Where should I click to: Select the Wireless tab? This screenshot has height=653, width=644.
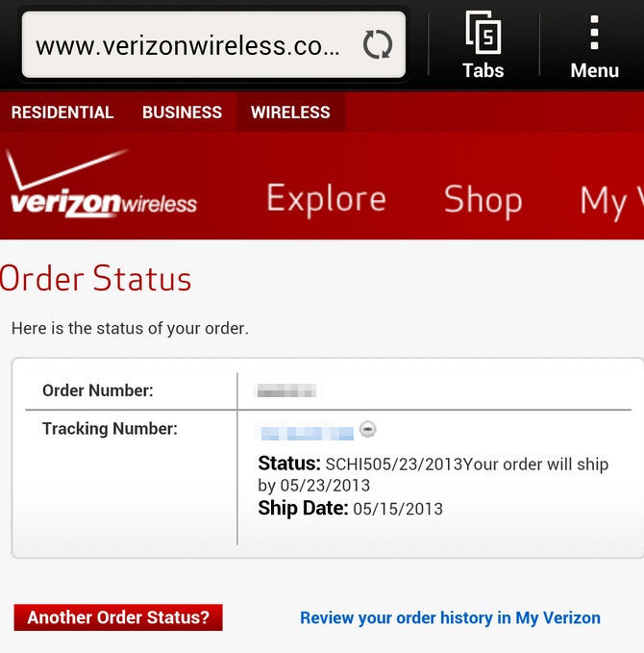coord(290,112)
